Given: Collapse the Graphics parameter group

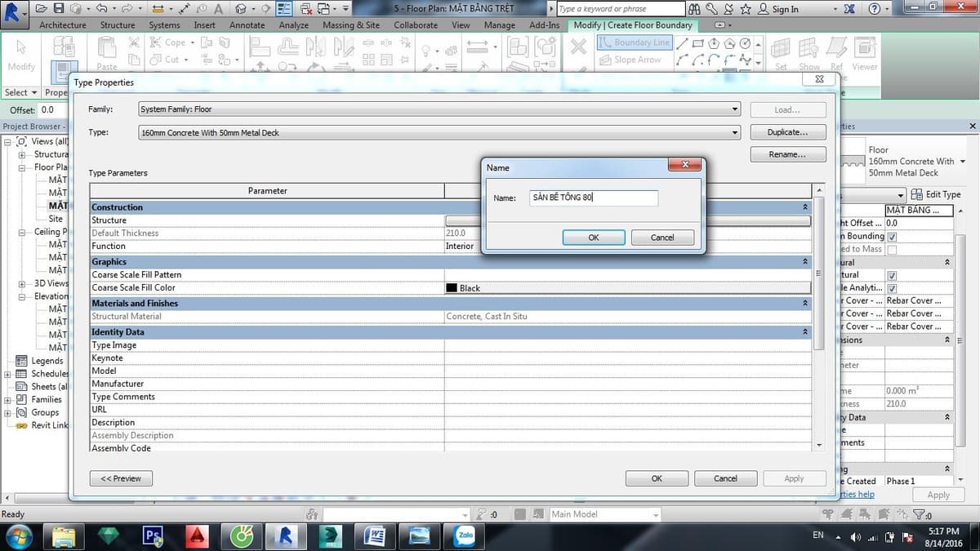Looking at the screenshot, I should pos(805,262).
